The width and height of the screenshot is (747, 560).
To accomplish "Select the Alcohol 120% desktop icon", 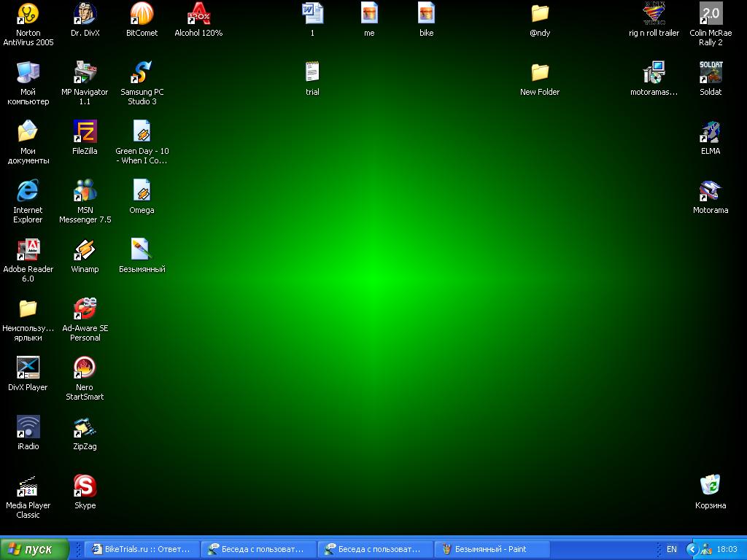I will point(198,14).
